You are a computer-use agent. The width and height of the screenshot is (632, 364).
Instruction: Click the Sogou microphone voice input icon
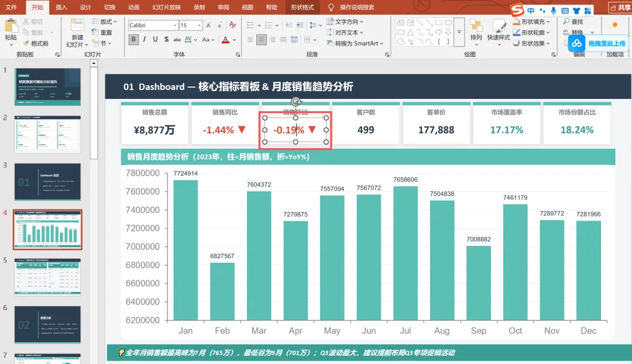pyautogui.click(x=554, y=11)
